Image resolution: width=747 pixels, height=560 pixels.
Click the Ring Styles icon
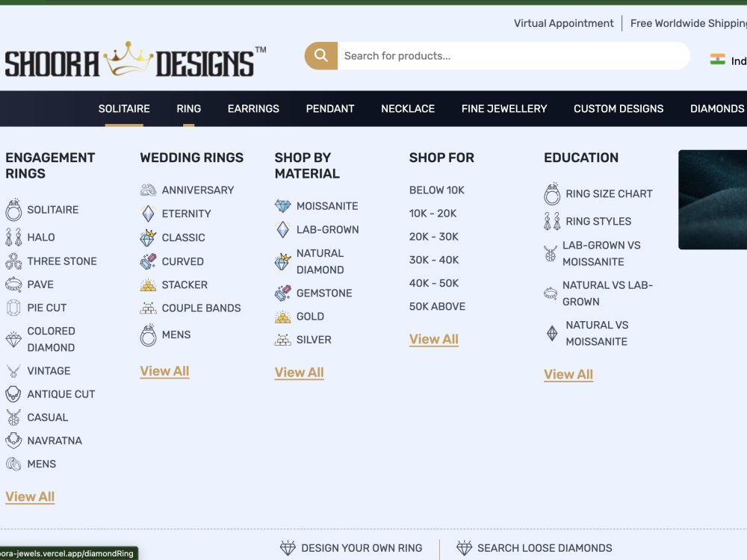point(552,221)
